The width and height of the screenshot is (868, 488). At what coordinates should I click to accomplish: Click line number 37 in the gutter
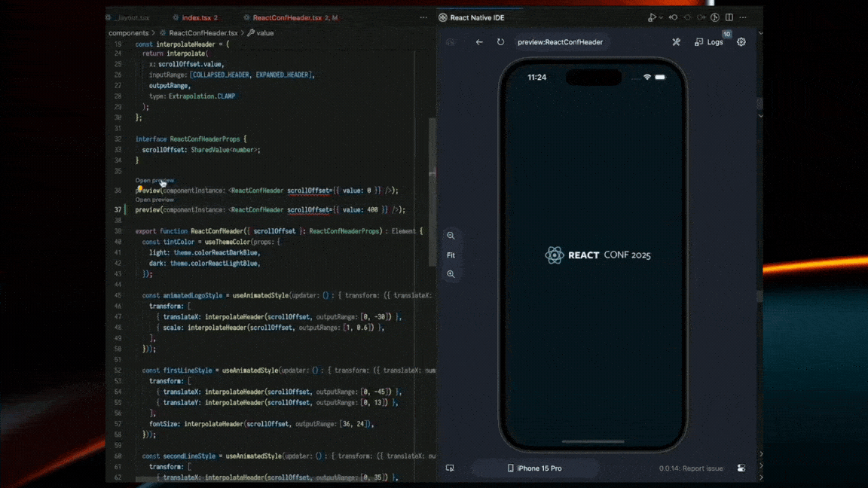118,209
